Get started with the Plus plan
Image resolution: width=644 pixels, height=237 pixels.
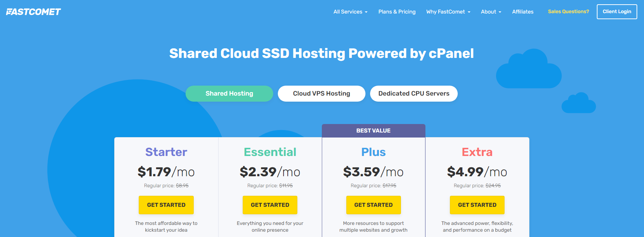click(x=373, y=205)
